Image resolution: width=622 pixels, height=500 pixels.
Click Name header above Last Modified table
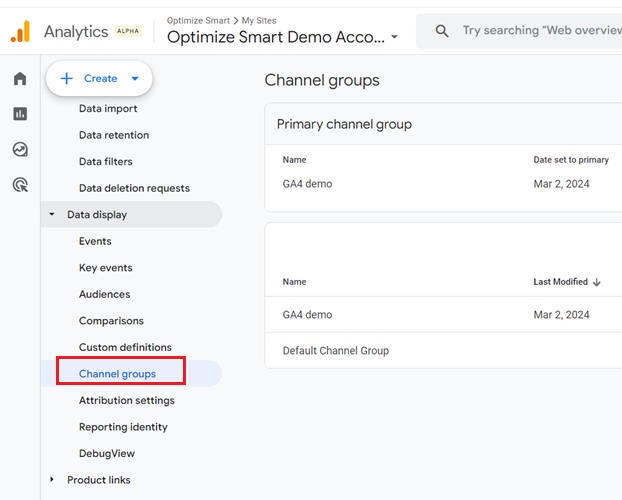tap(294, 282)
